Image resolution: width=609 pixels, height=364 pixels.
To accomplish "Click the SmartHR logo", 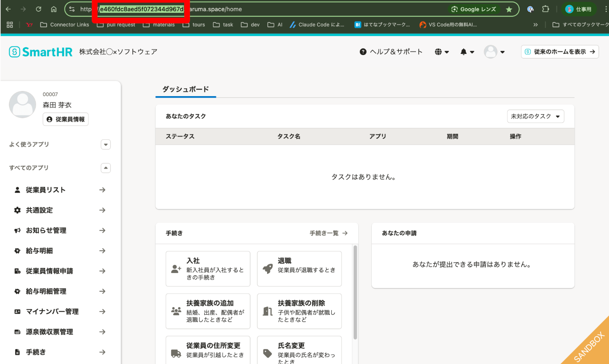I will (x=41, y=52).
